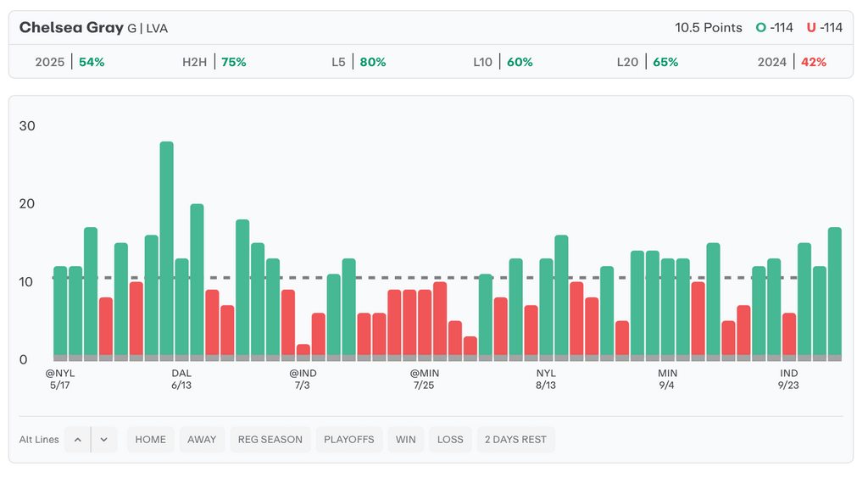Screen dimensions: 868x477
Task: Click the Chelsea Gray player name
Action: click(71, 28)
